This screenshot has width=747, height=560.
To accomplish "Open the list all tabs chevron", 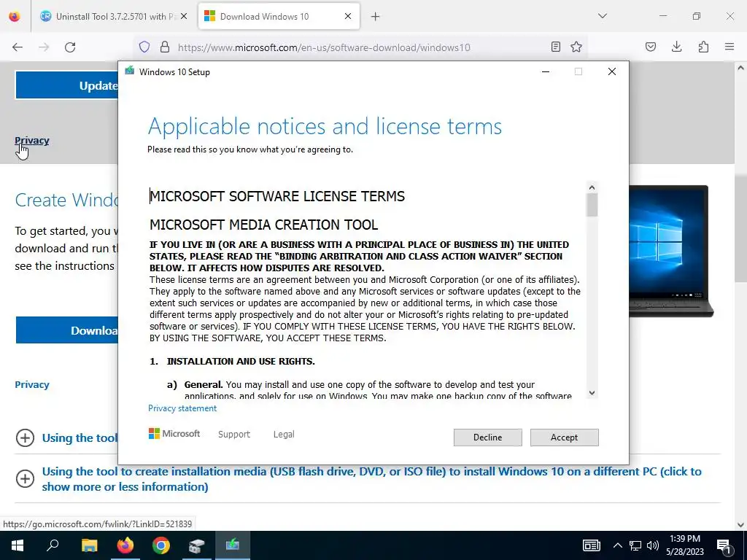I will (603, 16).
